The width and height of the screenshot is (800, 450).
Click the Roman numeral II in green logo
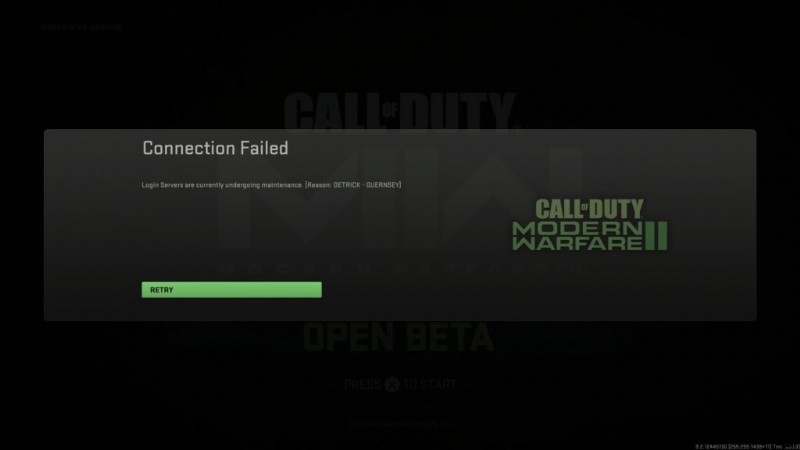[656, 236]
